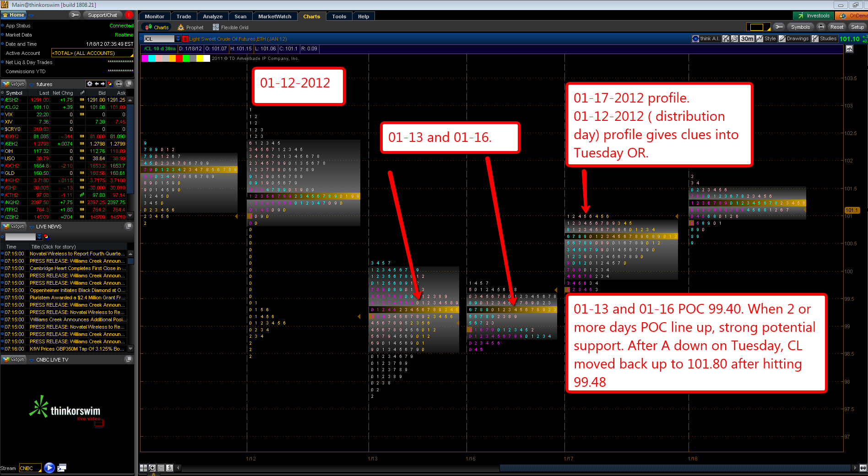Toggle the App Status indicator dot
Viewport: 868px width, 476px height.
[x=2, y=26]
